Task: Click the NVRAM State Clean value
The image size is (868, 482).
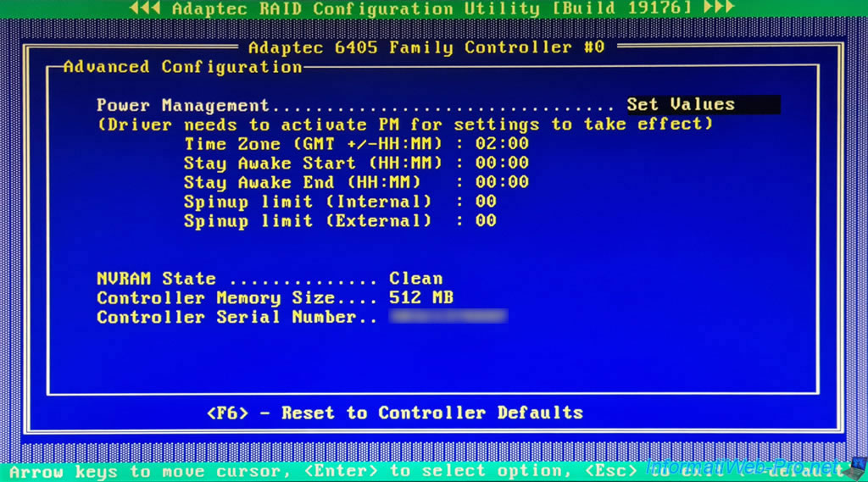Action: point(415,279)
